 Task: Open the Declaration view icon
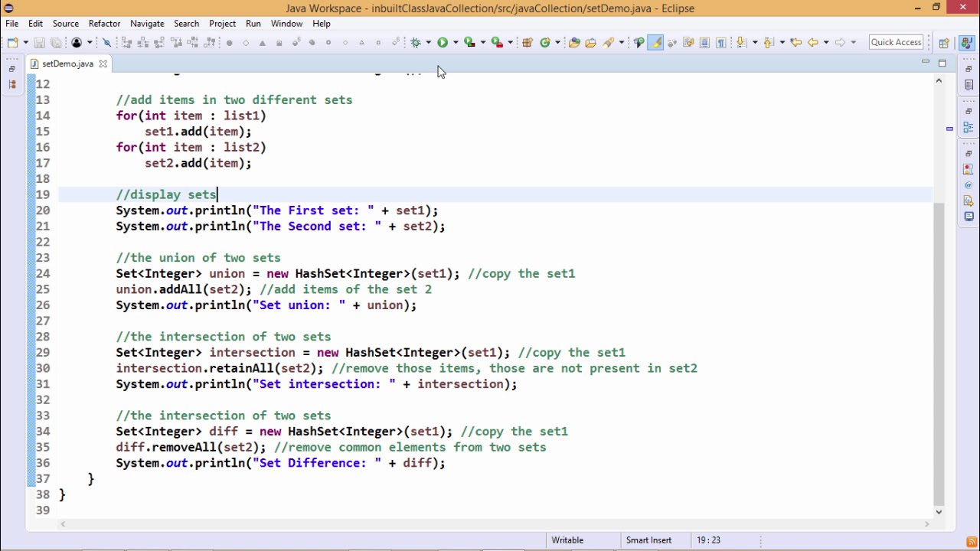click(x=969, y=201)
